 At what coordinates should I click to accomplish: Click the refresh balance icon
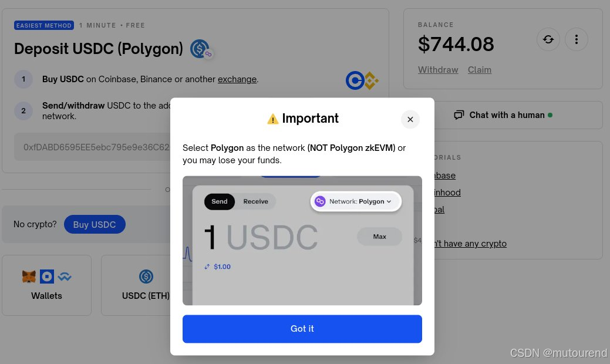548,39
